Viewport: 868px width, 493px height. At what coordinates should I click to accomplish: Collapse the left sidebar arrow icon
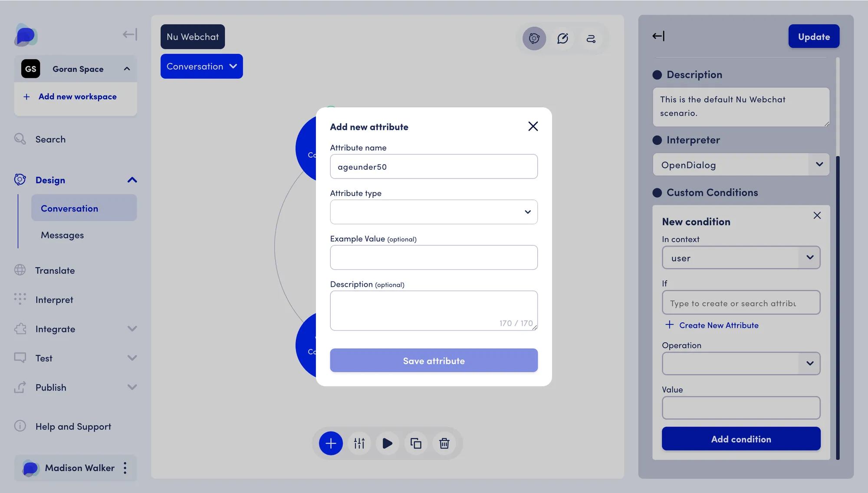130,34
